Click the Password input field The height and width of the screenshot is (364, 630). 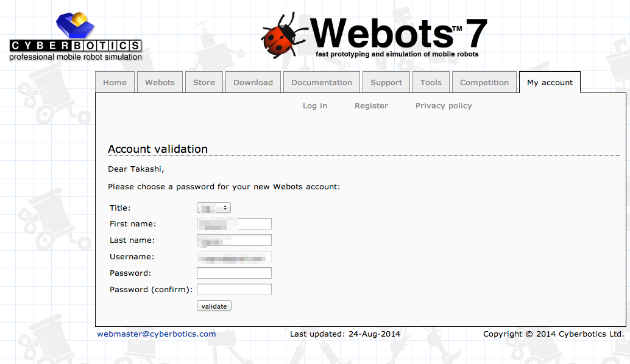pyautogui.click(x=234, y=273)
